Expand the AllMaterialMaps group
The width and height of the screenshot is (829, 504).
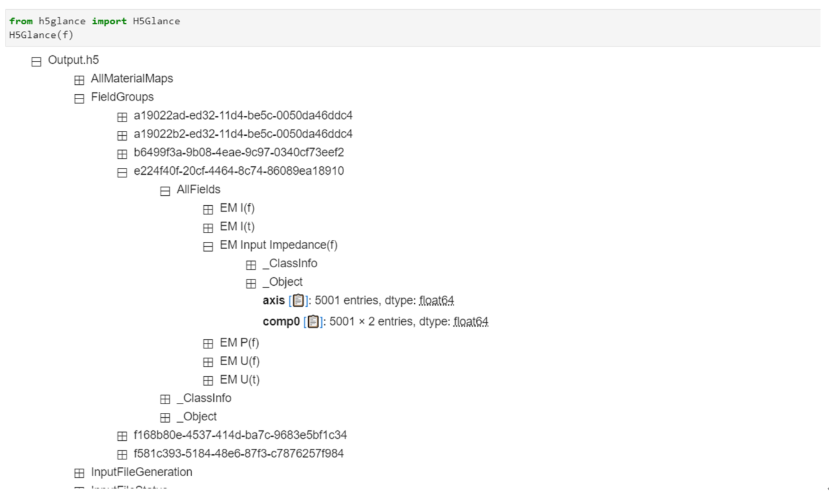79,80
